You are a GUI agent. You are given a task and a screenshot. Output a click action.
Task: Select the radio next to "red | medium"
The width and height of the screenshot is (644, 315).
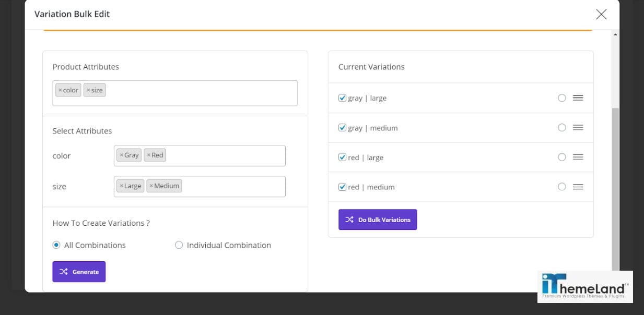click(561, 187)
